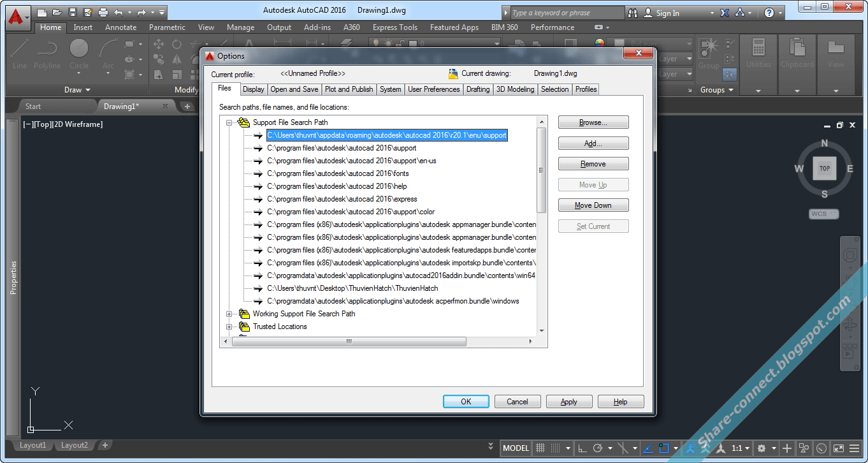Toggle the MODEL space button in status bar
This screenshot has width=868, height=463.
click(516, 448)
